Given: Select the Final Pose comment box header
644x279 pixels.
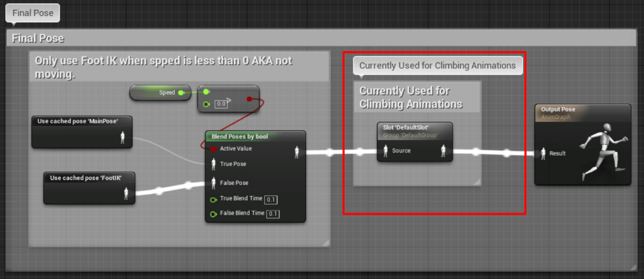Looking at the screenshot, I should (321, 38).
